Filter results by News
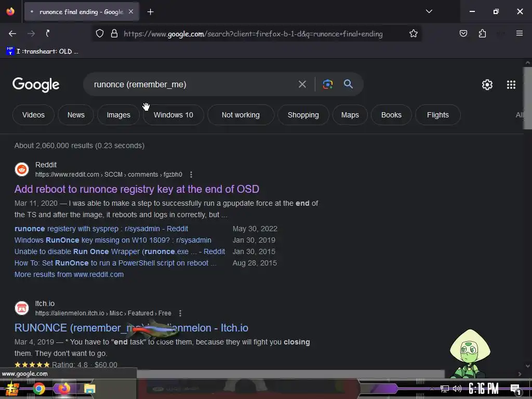This screenshot has height=399, width=532. click(x=76, y=115)
